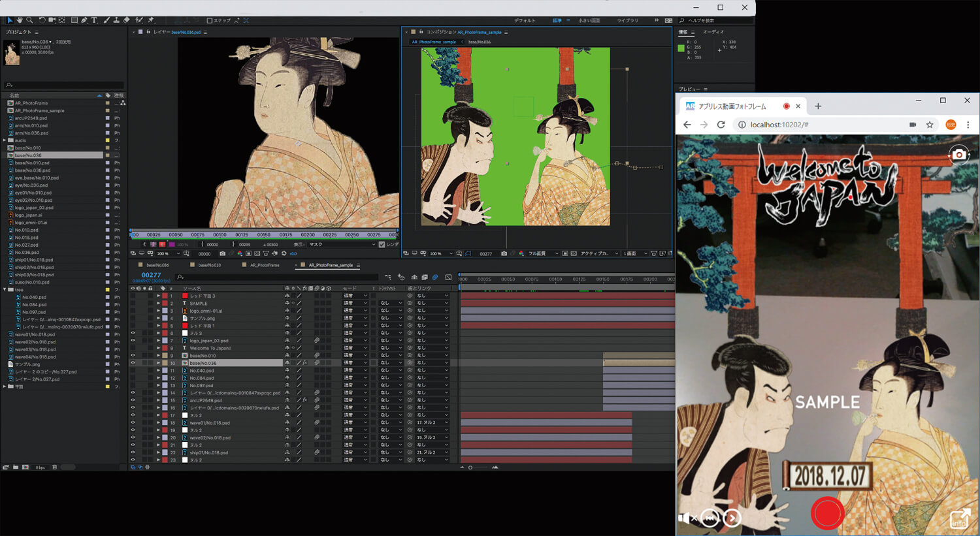Hide layer 6 ヌル 3 eye toggle

133,333
